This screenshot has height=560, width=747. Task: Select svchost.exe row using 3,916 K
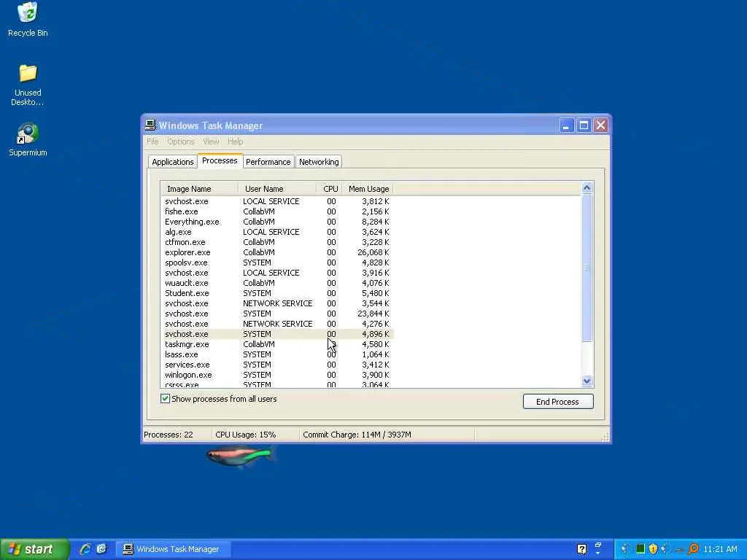(x=277, y=273)
